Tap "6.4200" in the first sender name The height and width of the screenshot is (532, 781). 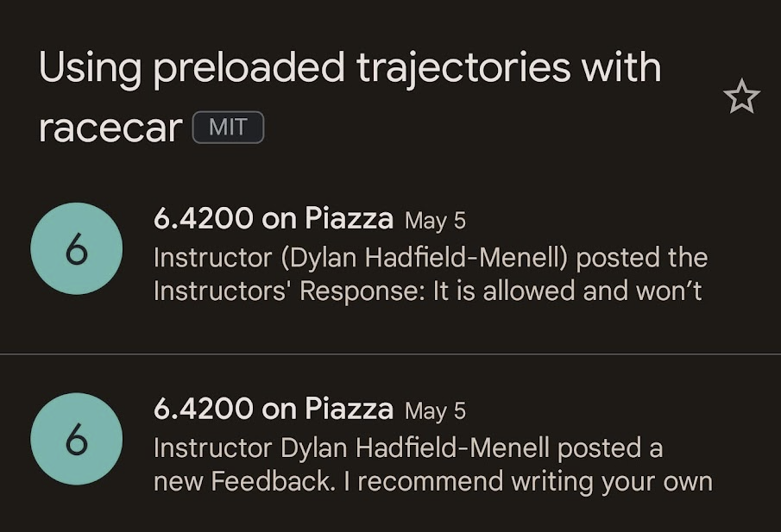(x=204, y=219)
